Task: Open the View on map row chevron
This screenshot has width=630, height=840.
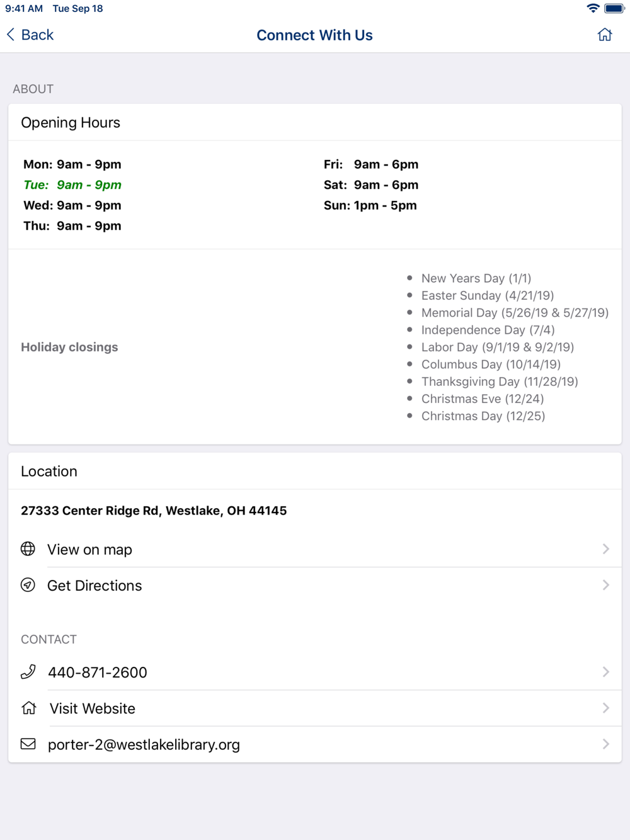Action: (605, 549)
